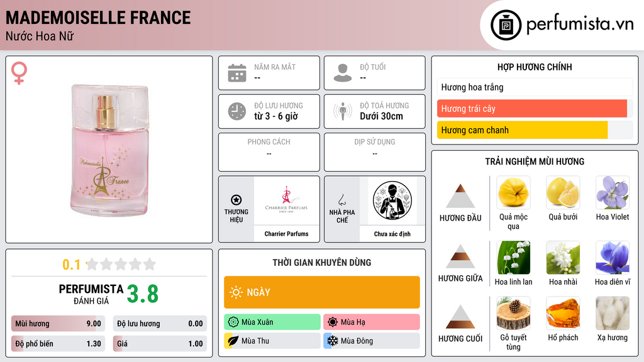This screenshot has width=644, height=362.
Task: Click the MADEMOISELLE FRANCE title
Action: tap(98, 18)
